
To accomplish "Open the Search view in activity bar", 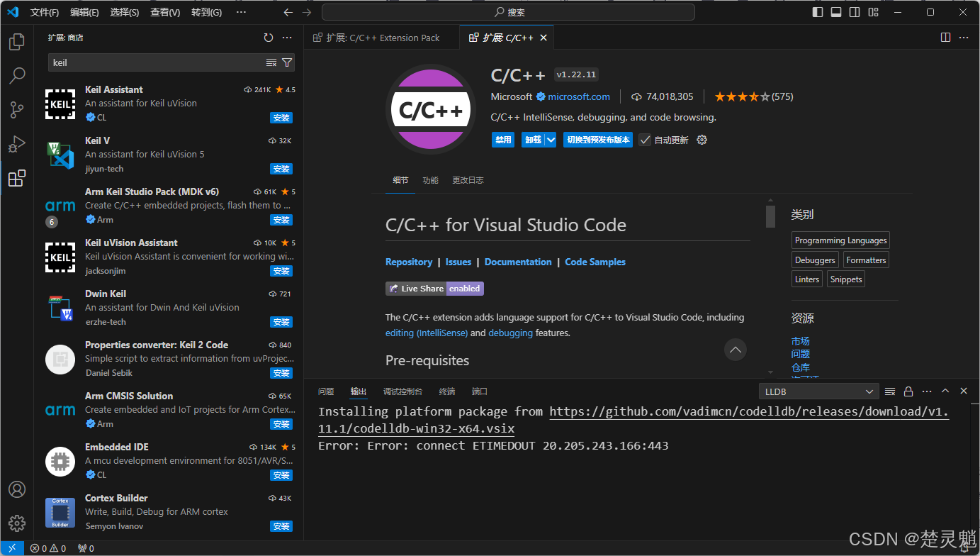I will [x=17, y=75].
